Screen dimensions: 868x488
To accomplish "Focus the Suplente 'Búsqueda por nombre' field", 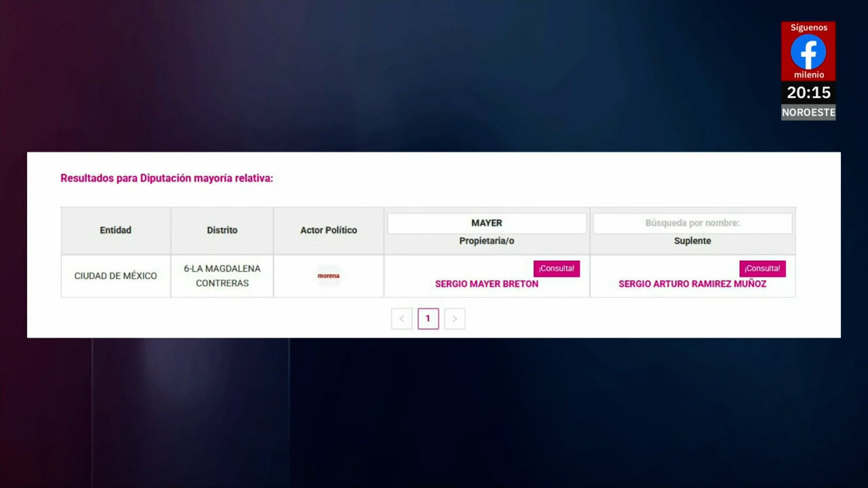I will (692, 223).
